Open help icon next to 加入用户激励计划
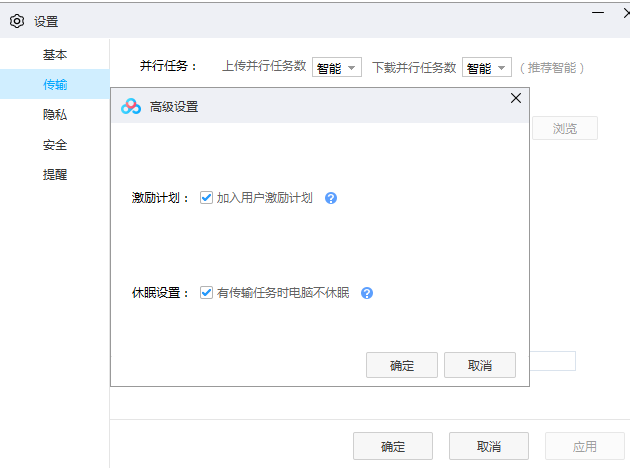 click(331, 198)
